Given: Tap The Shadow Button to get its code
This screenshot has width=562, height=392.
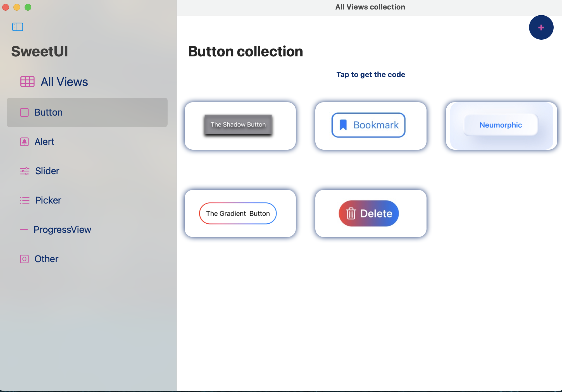Looking at the screenshot, I should tap(238, 125).
